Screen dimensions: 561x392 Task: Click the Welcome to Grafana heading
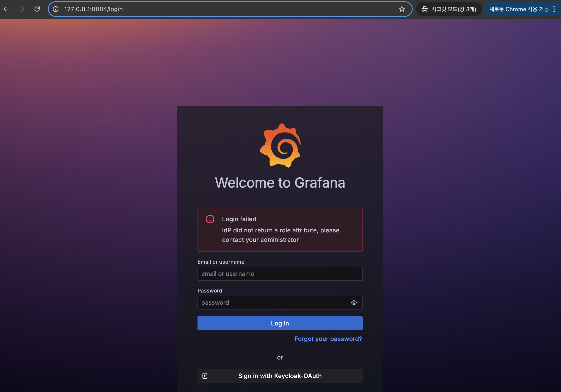280,183
